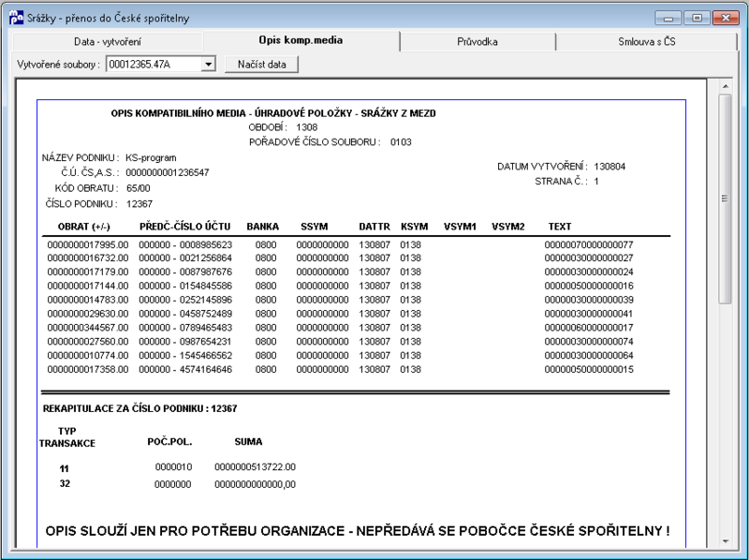The image size is (749, 560).
Task: Click the SSYM column header
Action: tap(315, 227)
